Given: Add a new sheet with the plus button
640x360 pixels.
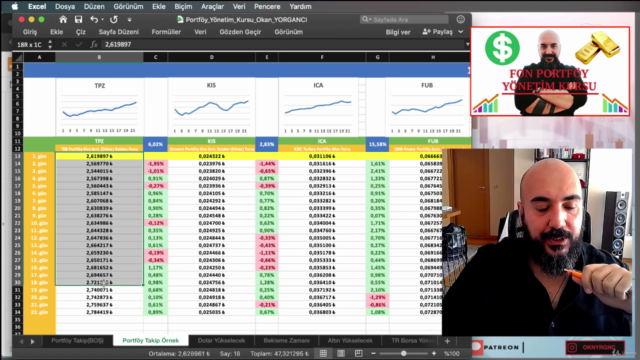Looking at the screenshot, I should point(447,341).
